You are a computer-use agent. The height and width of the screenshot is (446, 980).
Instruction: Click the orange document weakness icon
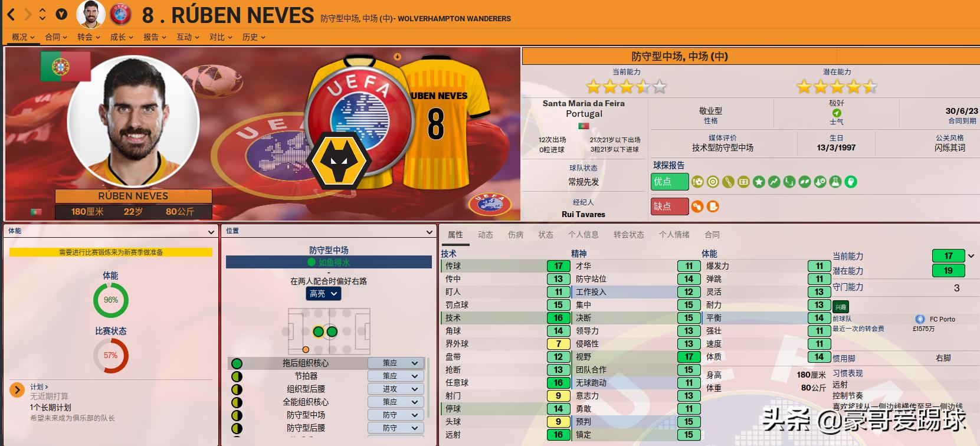(x=713, y=206)
